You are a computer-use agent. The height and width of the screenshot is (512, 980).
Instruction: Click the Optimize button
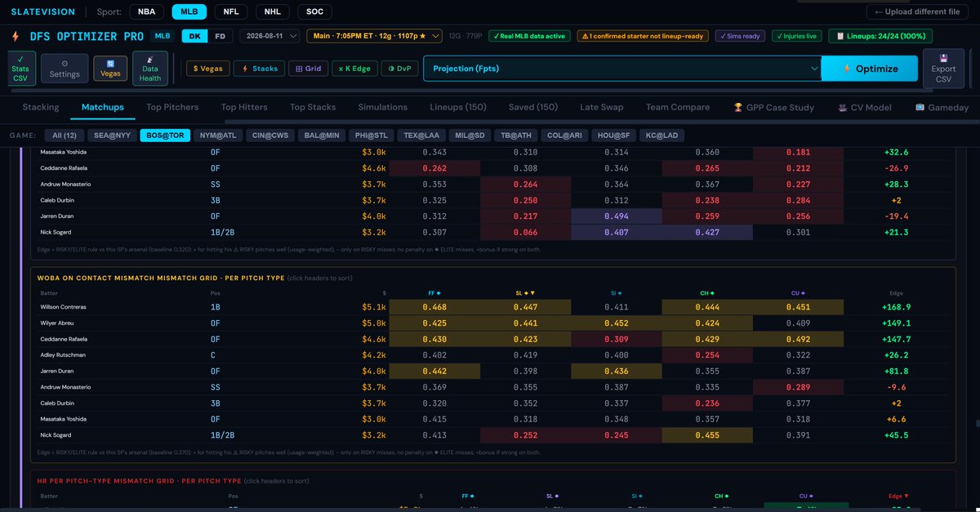pos(870,69)
